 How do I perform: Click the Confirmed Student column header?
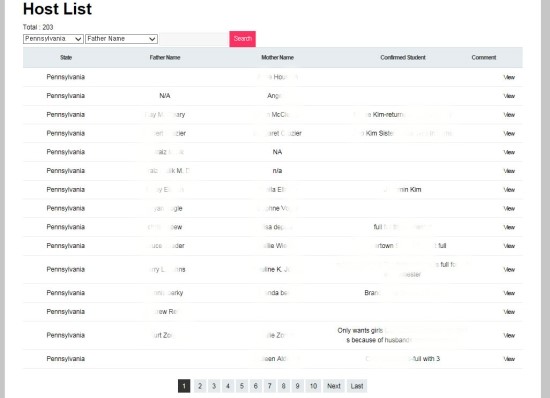(403, 58)
